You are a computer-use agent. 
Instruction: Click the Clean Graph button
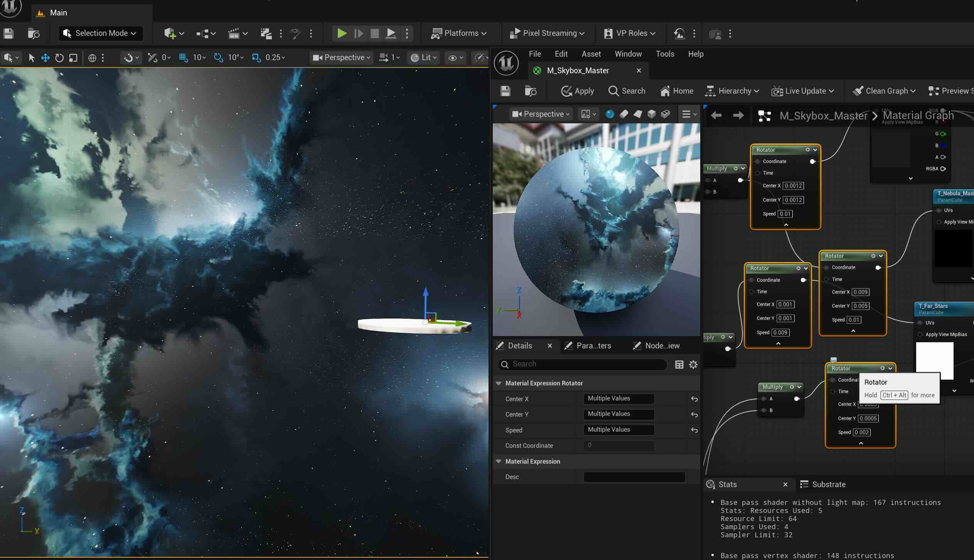click(884, 91)
